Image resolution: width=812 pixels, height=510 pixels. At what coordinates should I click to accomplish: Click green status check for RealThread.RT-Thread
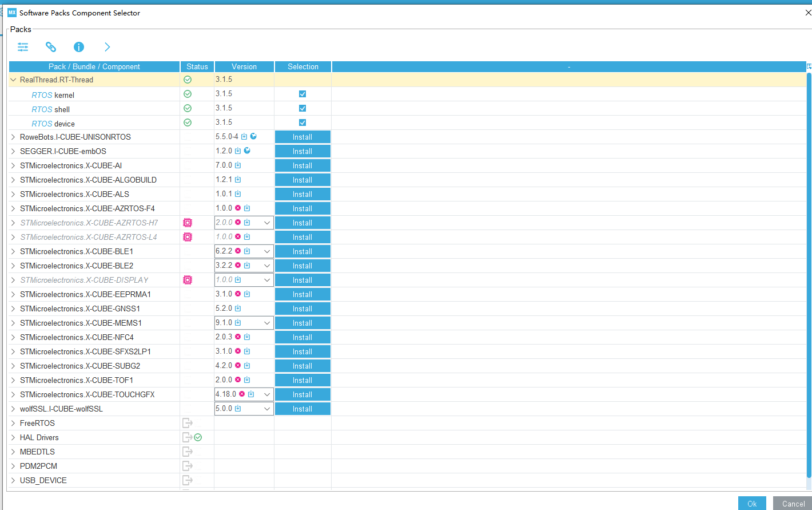coord(188,80)
